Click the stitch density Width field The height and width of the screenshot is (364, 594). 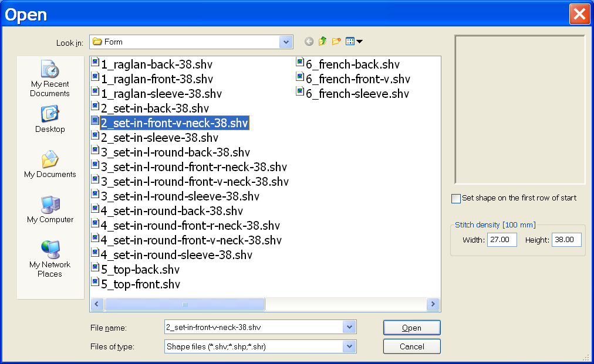502,240
